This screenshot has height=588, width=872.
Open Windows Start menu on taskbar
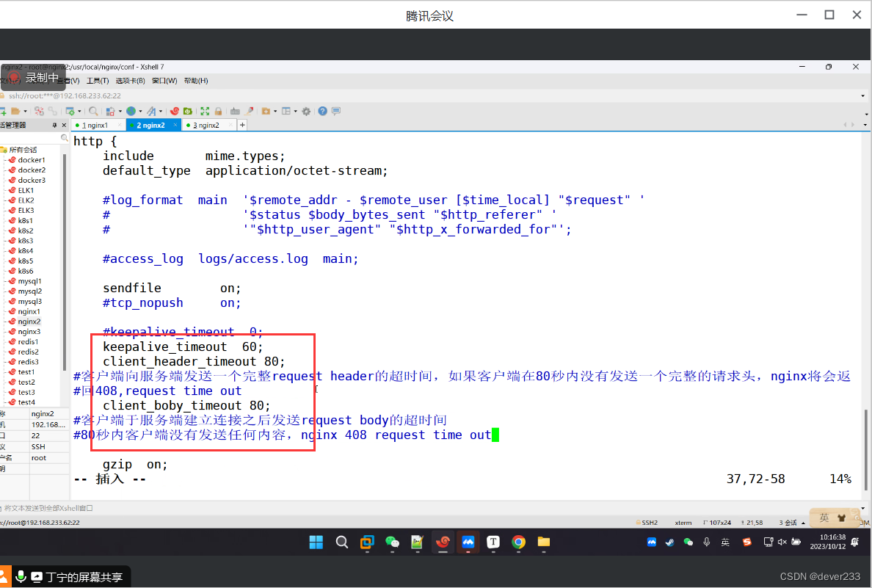click(316, 542)
